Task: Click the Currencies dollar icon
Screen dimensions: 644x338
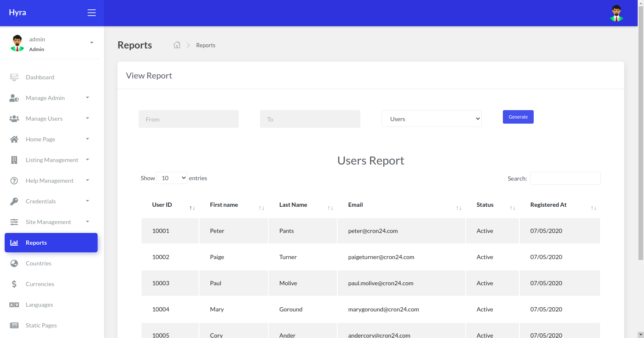Action: pyautogui.click(x=14, y=284)
